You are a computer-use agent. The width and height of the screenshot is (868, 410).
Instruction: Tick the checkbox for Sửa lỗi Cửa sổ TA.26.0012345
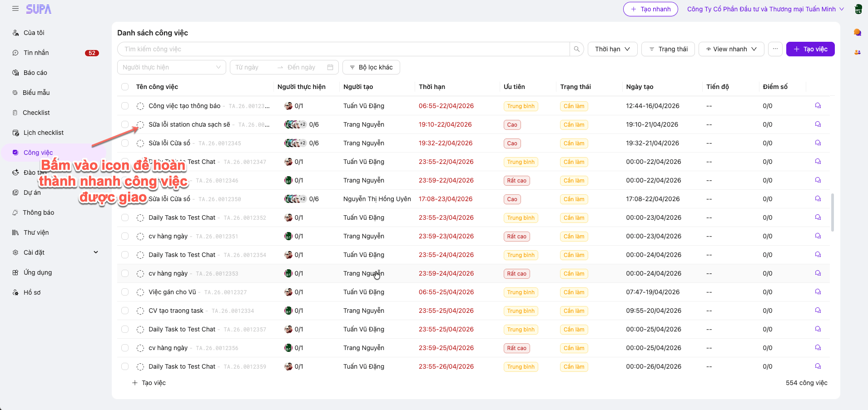(x=125, y=143)
